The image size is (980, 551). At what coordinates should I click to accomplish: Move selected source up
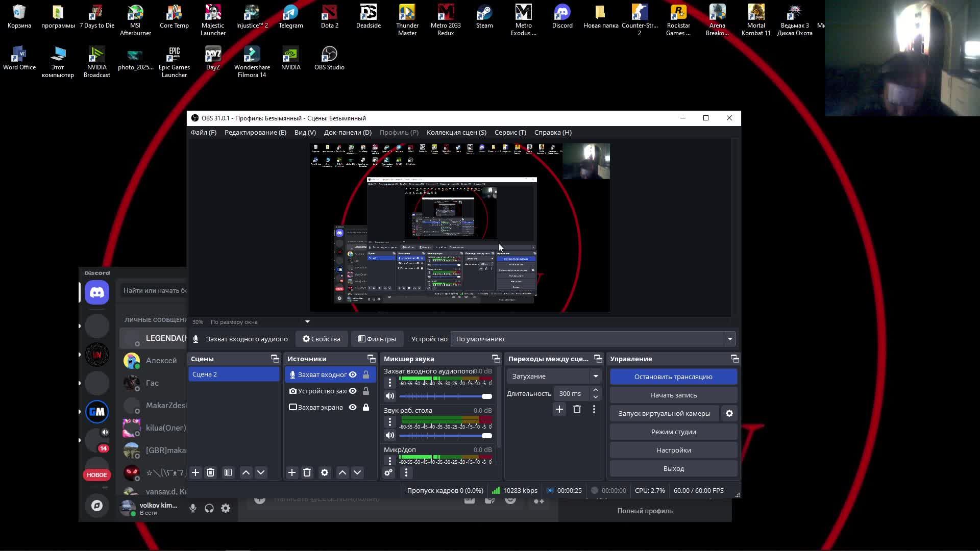point(342,472)
